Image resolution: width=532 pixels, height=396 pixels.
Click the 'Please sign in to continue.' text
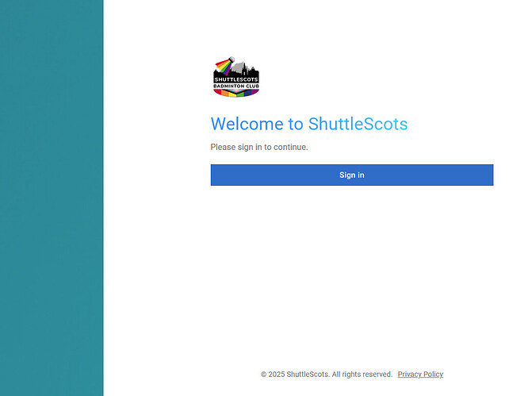pos(259,147)
